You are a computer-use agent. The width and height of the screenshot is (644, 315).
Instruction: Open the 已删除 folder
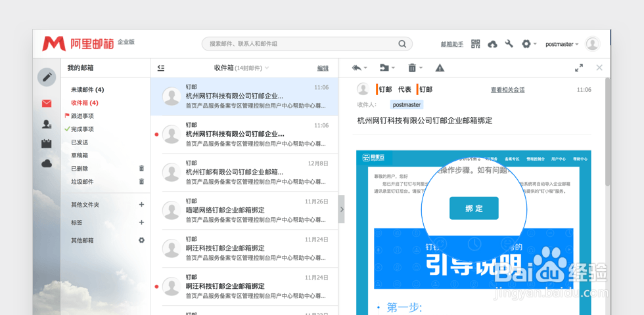80,169
